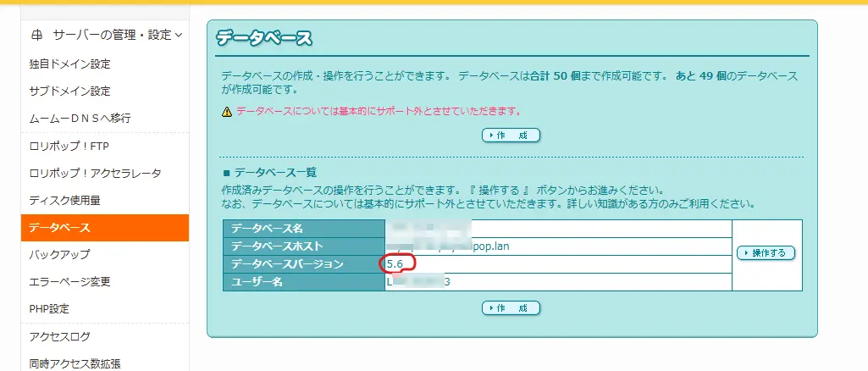Open ロリポップ！アクセラレータ settings
Screen dimensions: 868x371
click(95, 174)
